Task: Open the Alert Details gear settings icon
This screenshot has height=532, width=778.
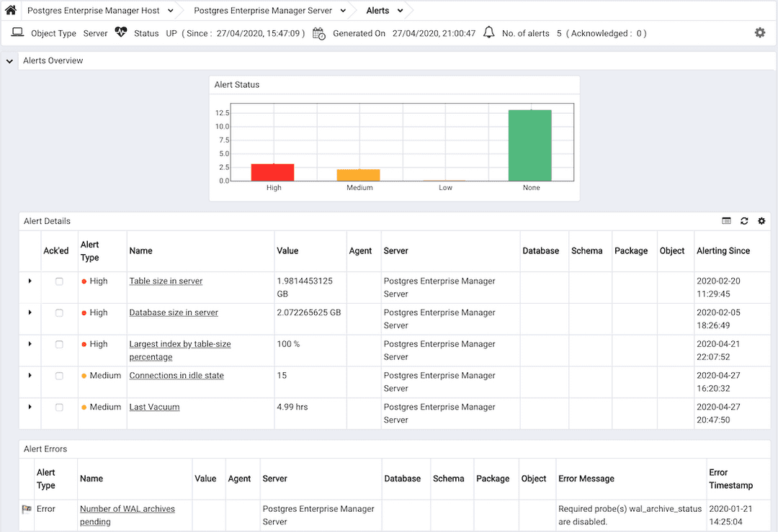Action: 761,221
